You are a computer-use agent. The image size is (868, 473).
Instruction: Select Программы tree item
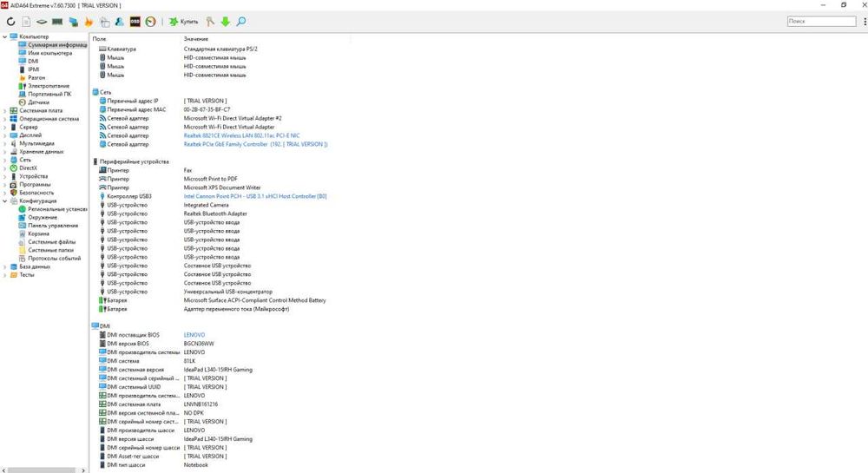click(35, 185)
